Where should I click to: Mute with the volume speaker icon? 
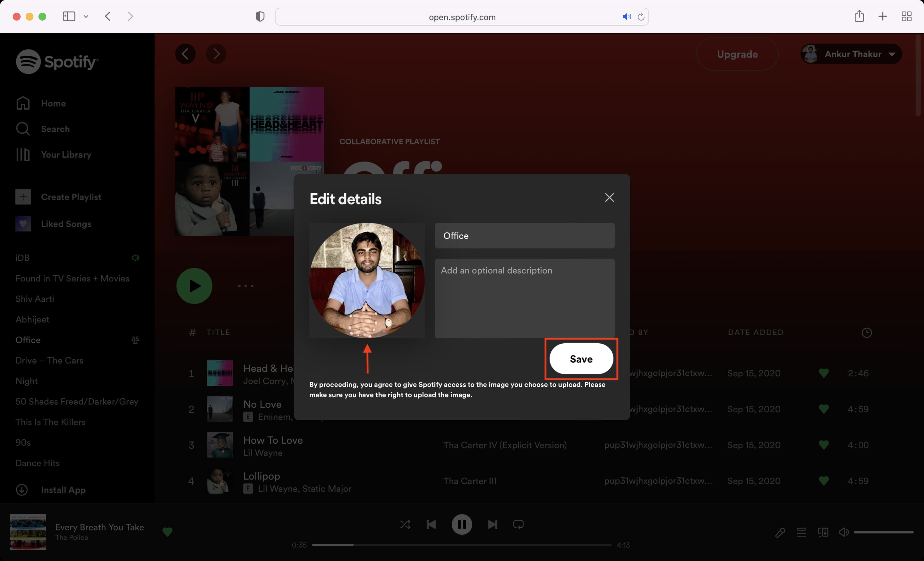tap(844, 532)
